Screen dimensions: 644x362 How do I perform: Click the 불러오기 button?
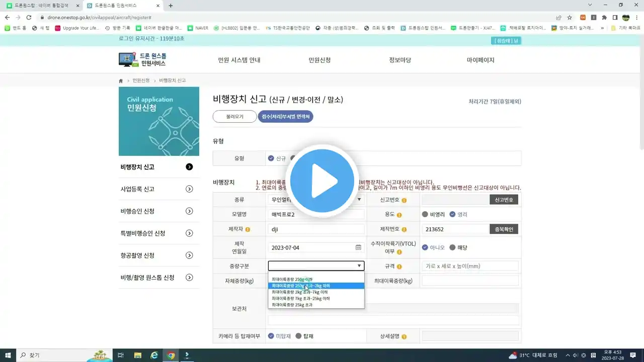pyautogui.click(x=234, y=117)
